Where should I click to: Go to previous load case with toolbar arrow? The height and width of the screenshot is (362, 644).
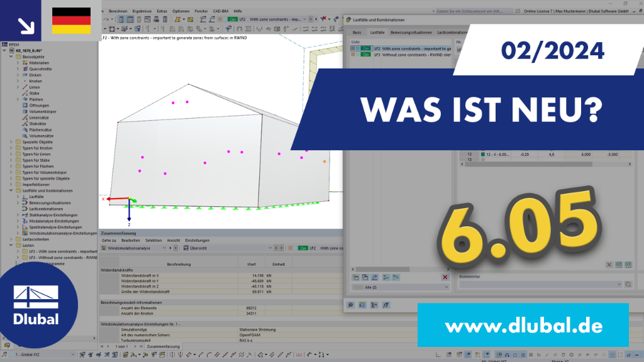pyautogui.click(x=311, y=19)
